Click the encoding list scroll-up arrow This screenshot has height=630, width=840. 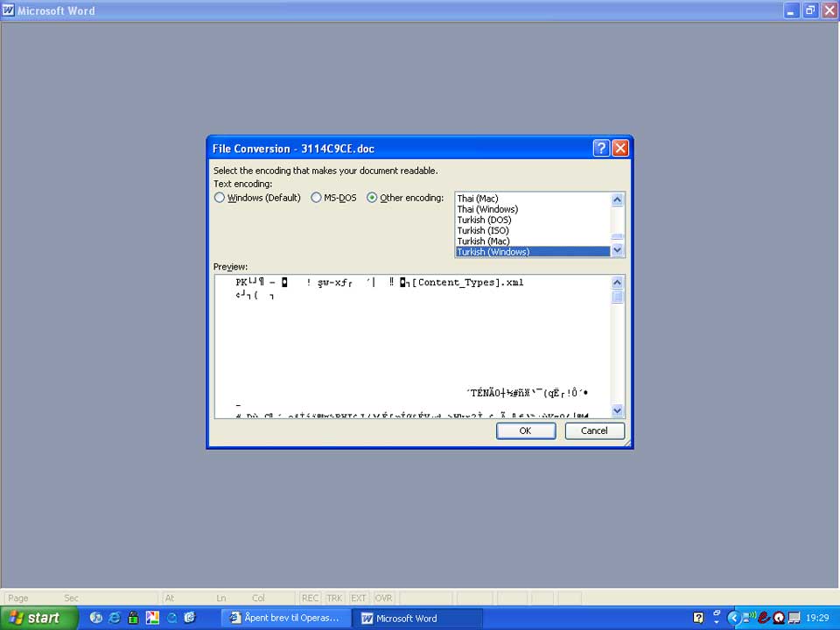pyautogui.click(x=617, y=199)
